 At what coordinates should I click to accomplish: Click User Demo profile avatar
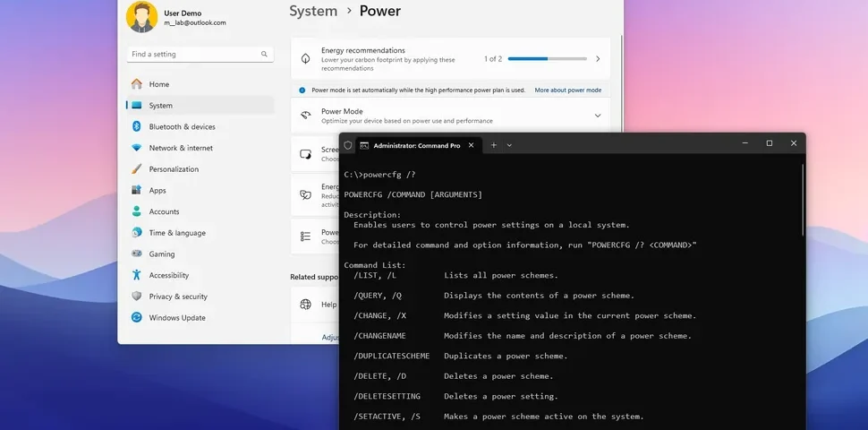point(141,17)
